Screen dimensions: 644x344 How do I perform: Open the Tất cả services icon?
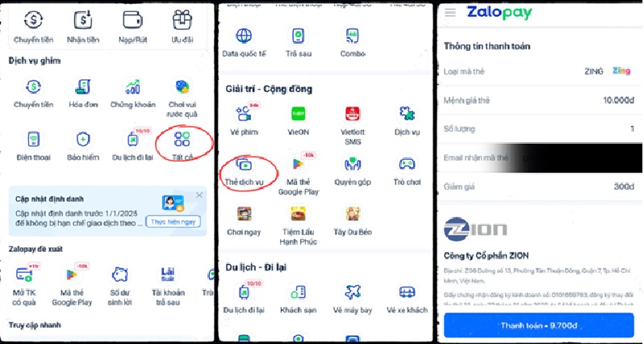pos(182,140)
